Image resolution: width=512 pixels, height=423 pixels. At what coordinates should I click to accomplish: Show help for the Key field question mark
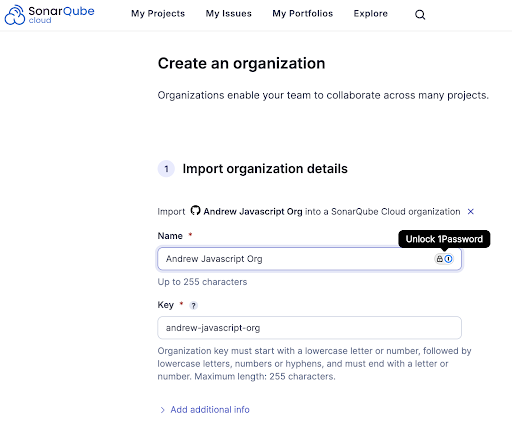(193, 305)
